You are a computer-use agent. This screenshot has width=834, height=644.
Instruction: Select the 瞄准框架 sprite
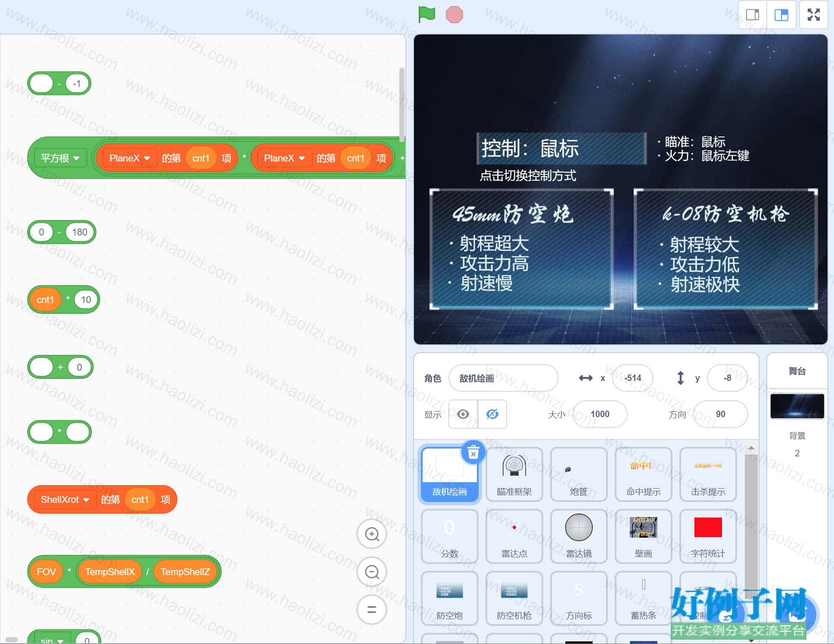[x=514, y=474]
